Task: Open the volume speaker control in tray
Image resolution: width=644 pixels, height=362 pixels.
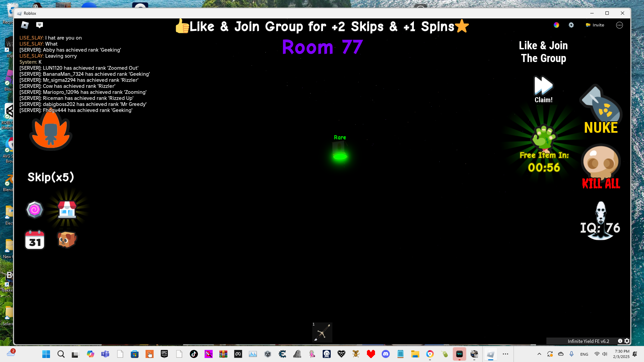Action: (605, 354)
